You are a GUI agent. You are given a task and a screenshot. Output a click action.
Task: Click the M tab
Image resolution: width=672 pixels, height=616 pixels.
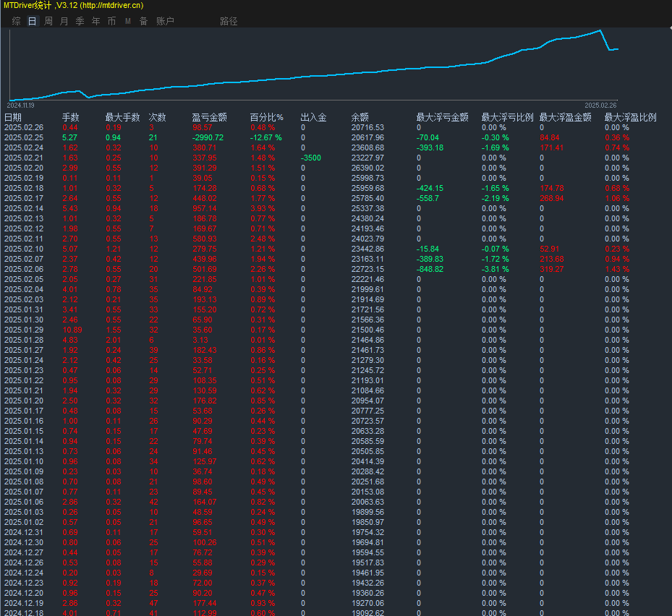128,21
